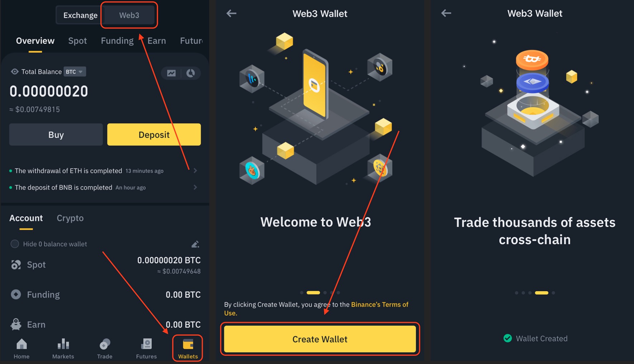Open Futures in bottom navigation
Viewport: 634px width, 364px height.
pyautogui.click(x=146, y=349)
